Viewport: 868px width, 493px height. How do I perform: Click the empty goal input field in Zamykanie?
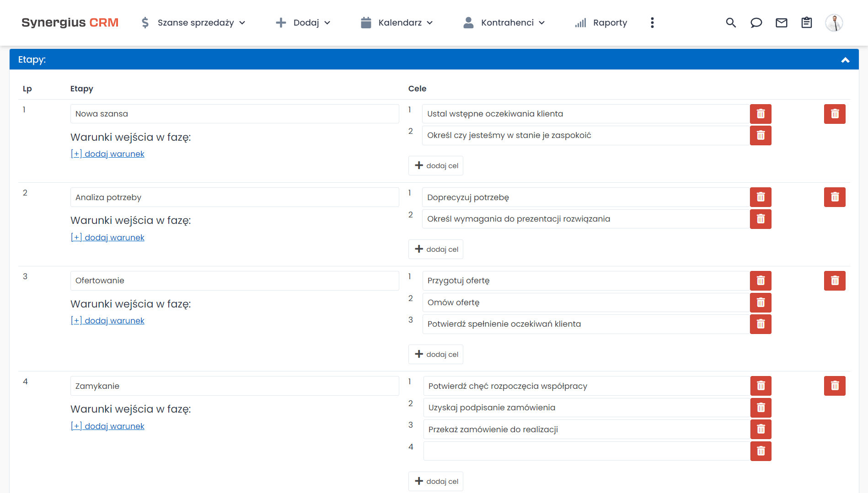point(586,451)
